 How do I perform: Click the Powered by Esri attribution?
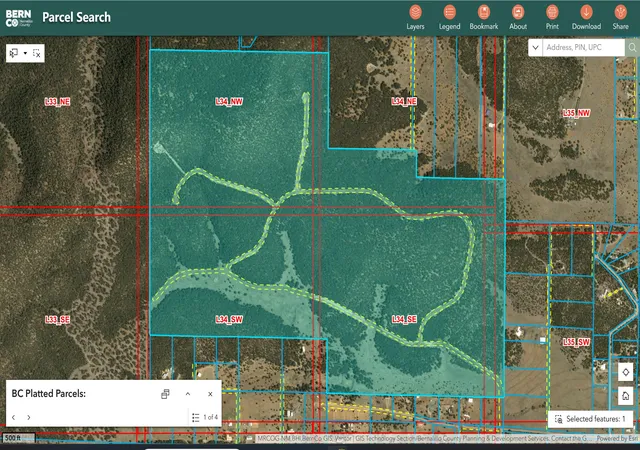click(617, 439)
